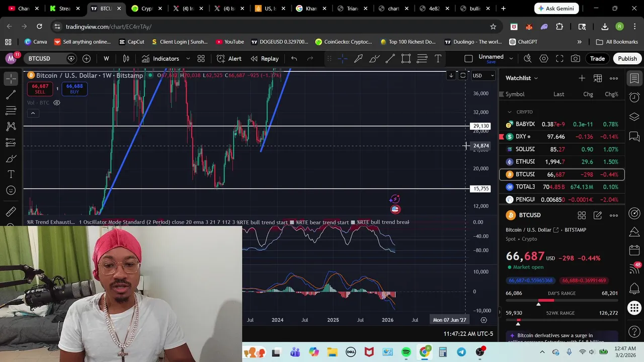The width and height of the screenshot is (644, 362).
Task: Open Telegram from the taskbar
Action: click(461, 352)
